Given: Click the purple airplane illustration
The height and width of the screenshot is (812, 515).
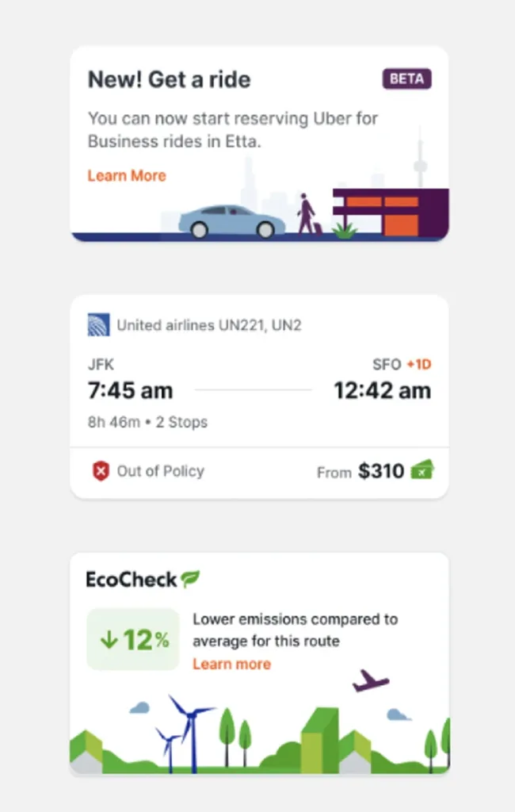Looking at the screenshot, I should pyautogui.click(x=370, y=680).
